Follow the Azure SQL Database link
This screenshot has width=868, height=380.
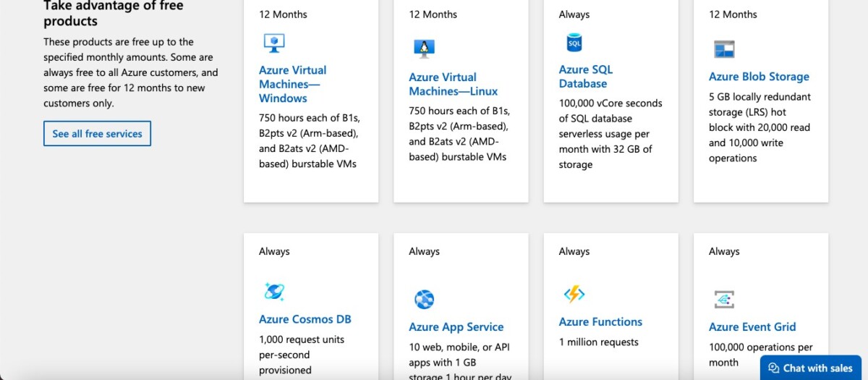point(586,77)
